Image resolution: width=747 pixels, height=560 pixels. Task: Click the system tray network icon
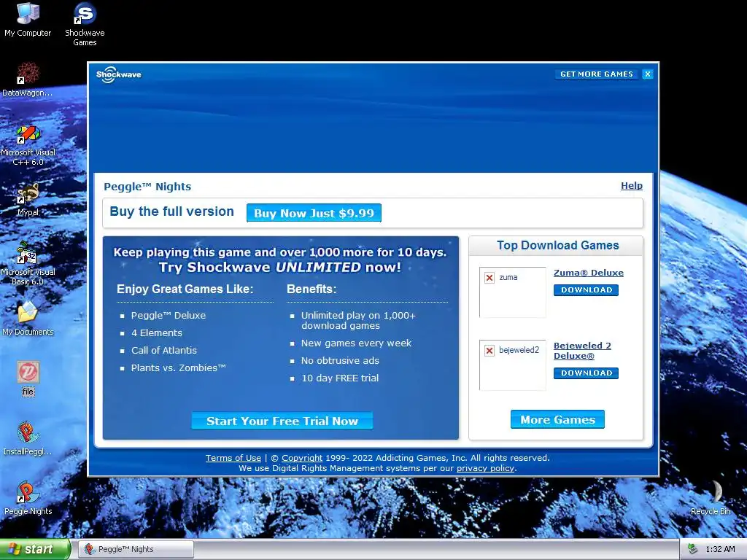click(x=693, y=549)
